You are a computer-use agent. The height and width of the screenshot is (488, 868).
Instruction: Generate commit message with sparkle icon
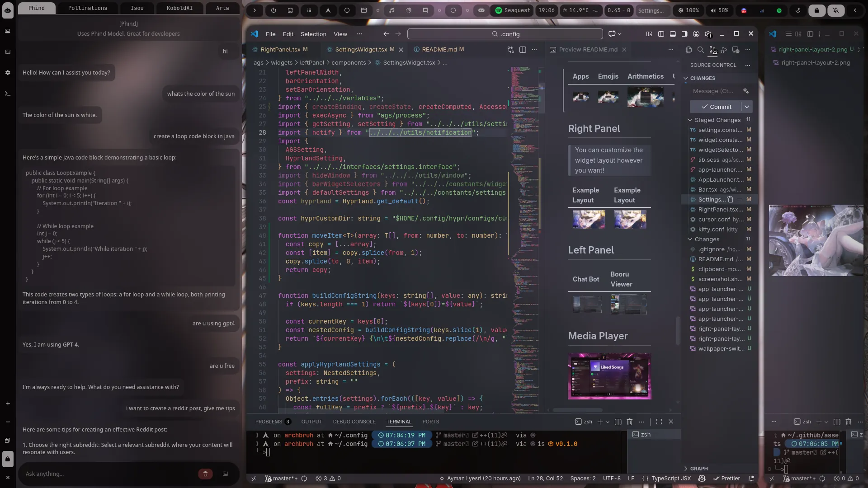746,91
